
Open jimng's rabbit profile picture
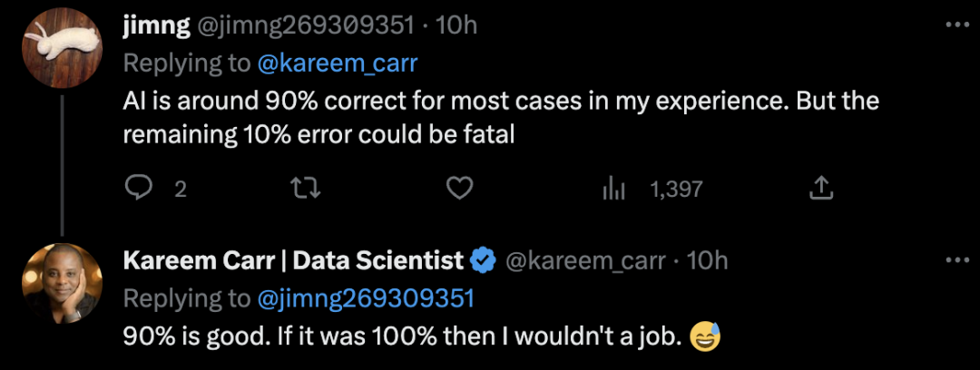pos(61,46)
